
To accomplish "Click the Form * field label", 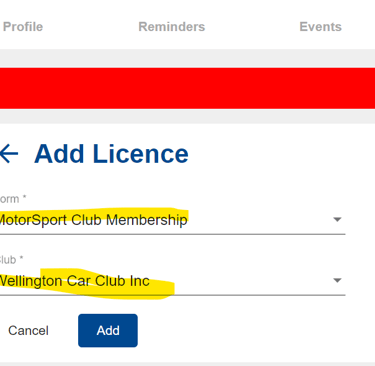I will (x=13, y=199).
